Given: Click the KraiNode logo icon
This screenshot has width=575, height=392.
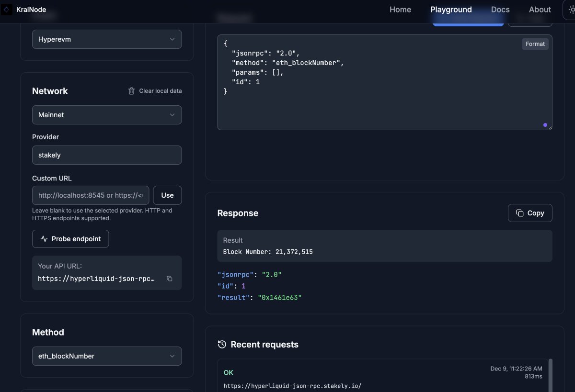Looking at the screenshot, I should tap(7, 10).
